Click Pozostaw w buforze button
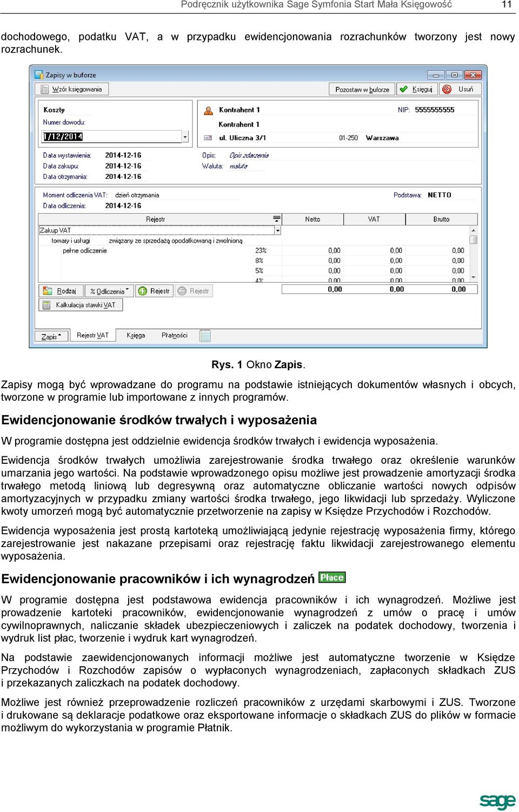Viewport: 519px width, 812px height. point(362,89)
